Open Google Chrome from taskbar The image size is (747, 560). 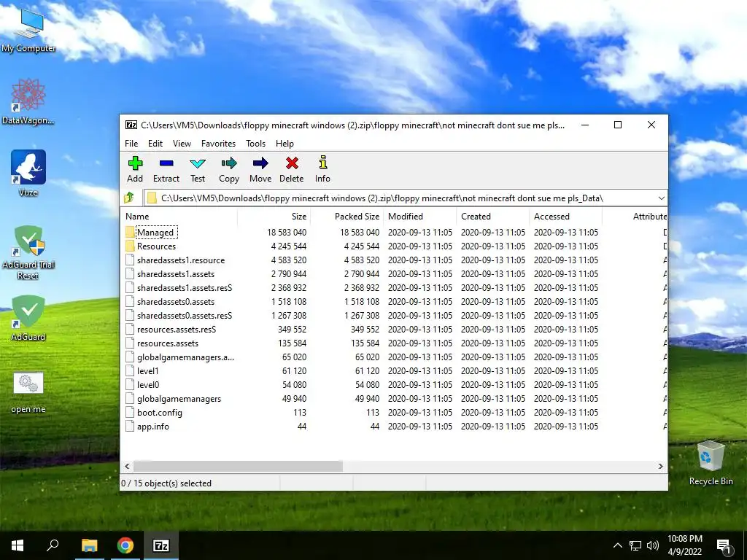click(x=125, y=545)
